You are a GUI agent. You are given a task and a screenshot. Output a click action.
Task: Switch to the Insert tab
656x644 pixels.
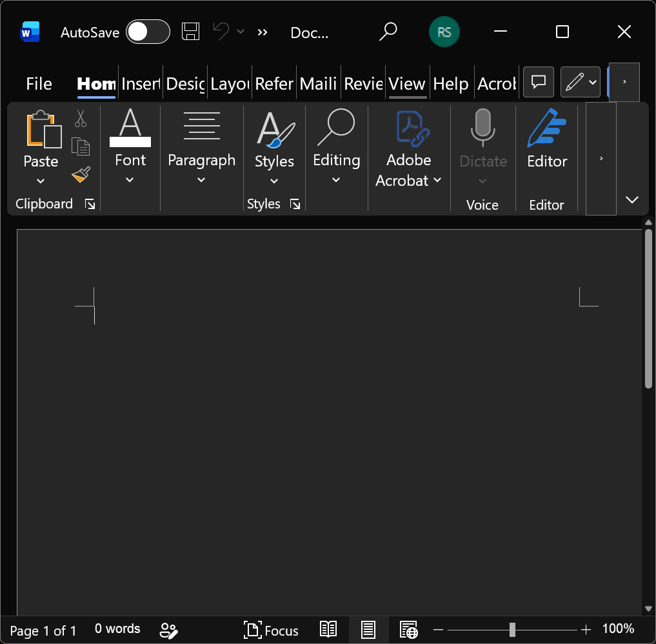141,84
